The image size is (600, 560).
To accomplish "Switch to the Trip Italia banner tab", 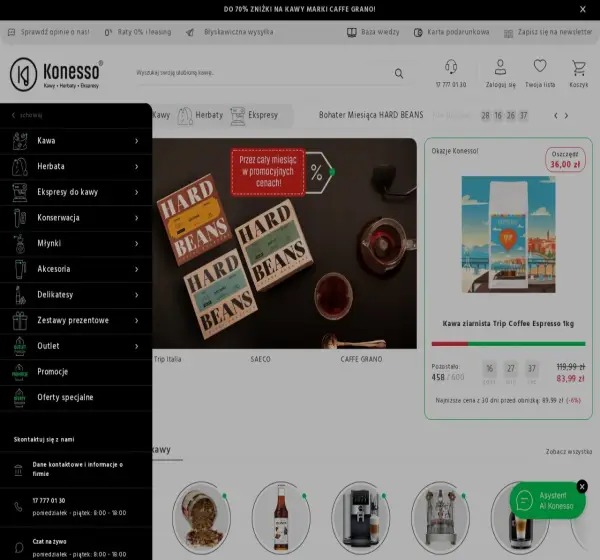I will coord(167,359).
